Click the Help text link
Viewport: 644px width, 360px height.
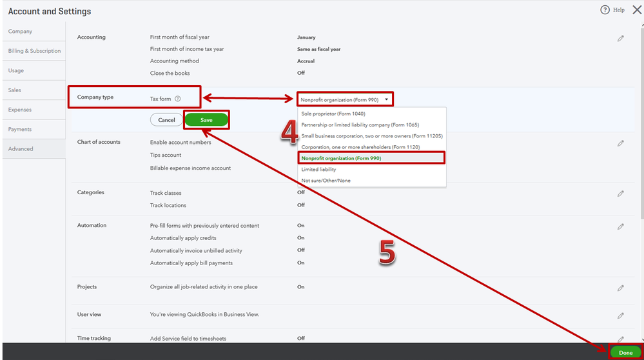[x=618, y=10]
